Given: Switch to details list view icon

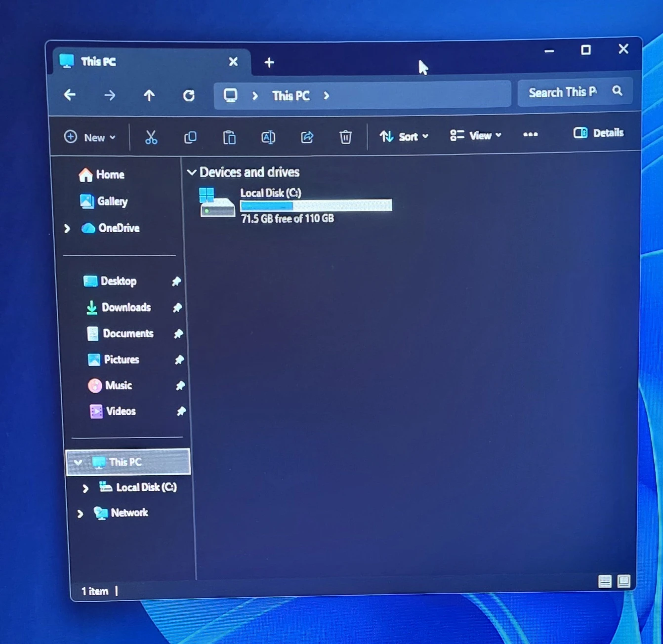Looking at the screenshot, I should pos(605,581).
